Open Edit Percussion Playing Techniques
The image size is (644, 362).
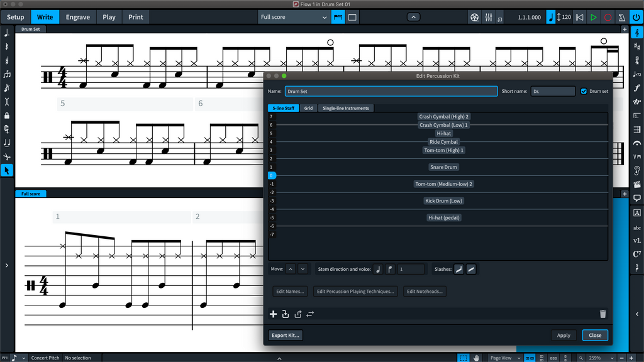click(355, 292)
